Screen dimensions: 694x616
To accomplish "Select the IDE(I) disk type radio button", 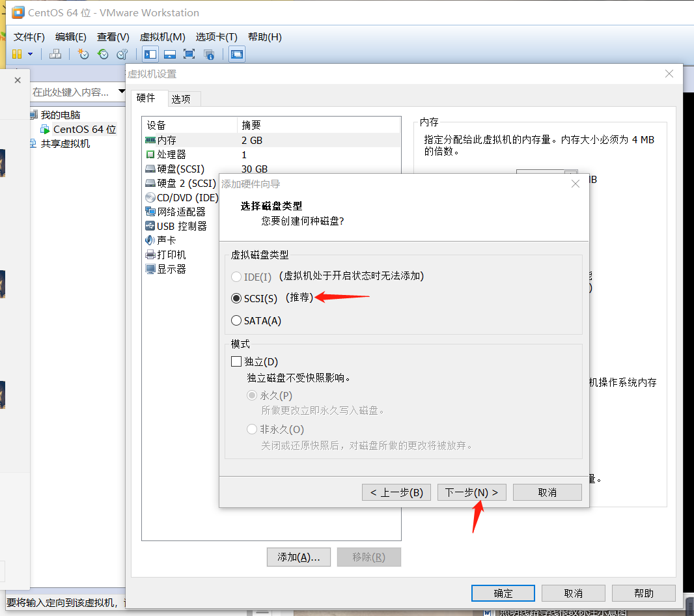I will tap(236, 277).
